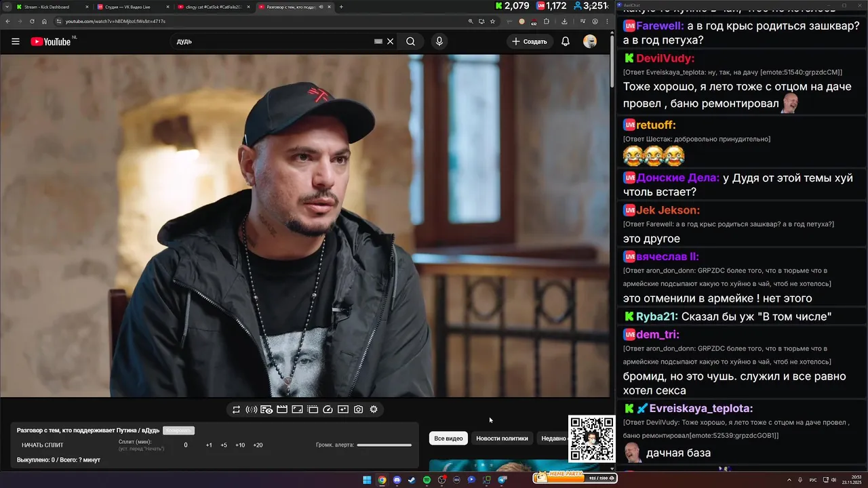Image resolution: width=868 pixels, height=488 pixels.
Task: Open Discord from the taskbar
Action: [397, 480]
